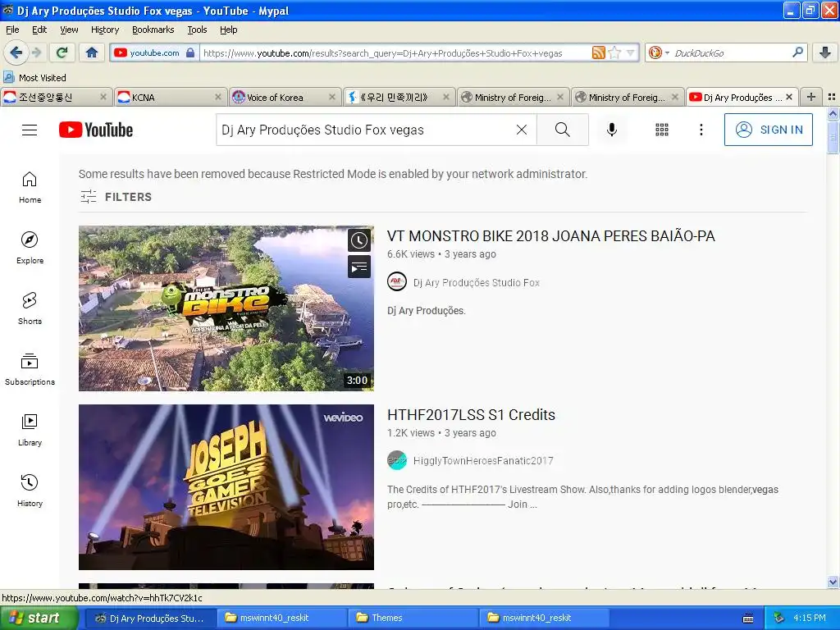840x630 pixels.
Task: Open the Edit menu
Action: (39, 30)
